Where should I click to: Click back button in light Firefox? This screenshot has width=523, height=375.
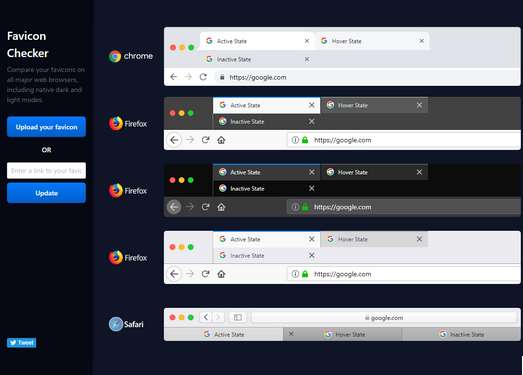[x=174, y=274]
